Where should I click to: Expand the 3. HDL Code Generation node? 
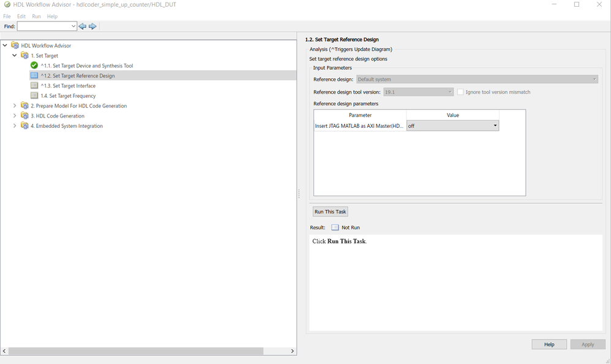(15, 116)
